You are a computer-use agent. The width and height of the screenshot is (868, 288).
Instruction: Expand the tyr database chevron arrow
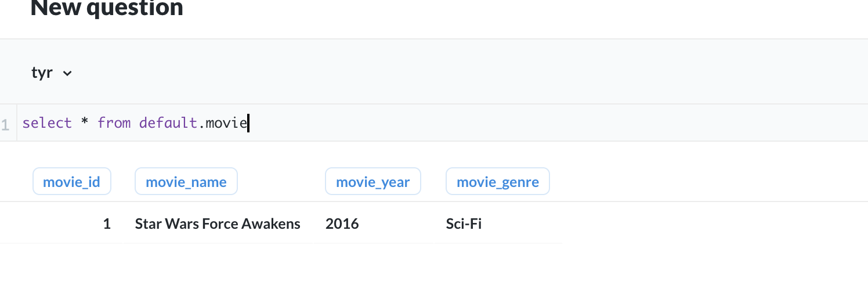pyautogui.click(x=67, y=74)
